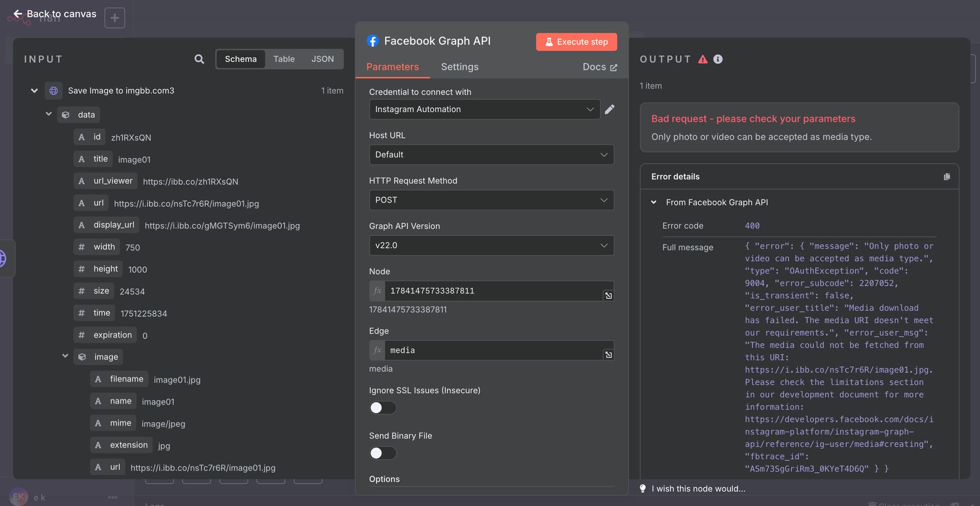Screen dimensions: 980x506
Task: Click the output error warning triangle
Action: coord(703,59)
